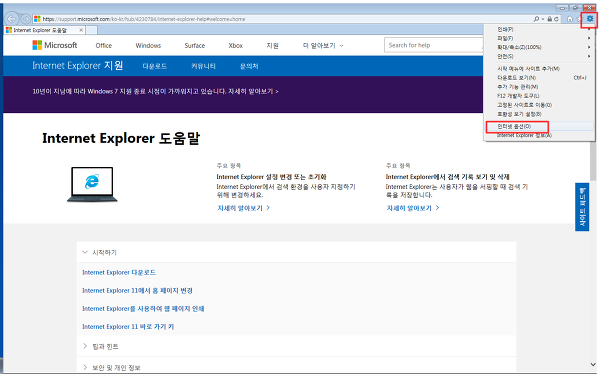Image resolution: width=600 pixels, height=377 pixels.
Task: Click the address bar URL field
Action: (283, 18)
